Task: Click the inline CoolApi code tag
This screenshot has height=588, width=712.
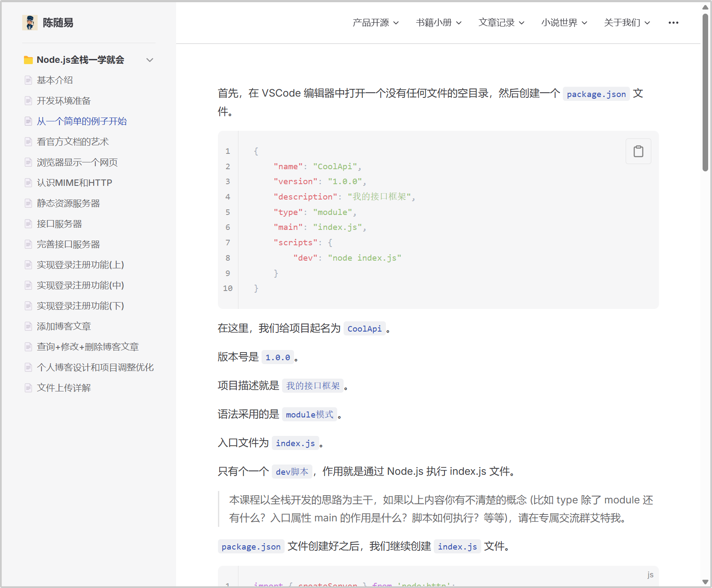Action: pyautogui.click(x=365, y=329)
